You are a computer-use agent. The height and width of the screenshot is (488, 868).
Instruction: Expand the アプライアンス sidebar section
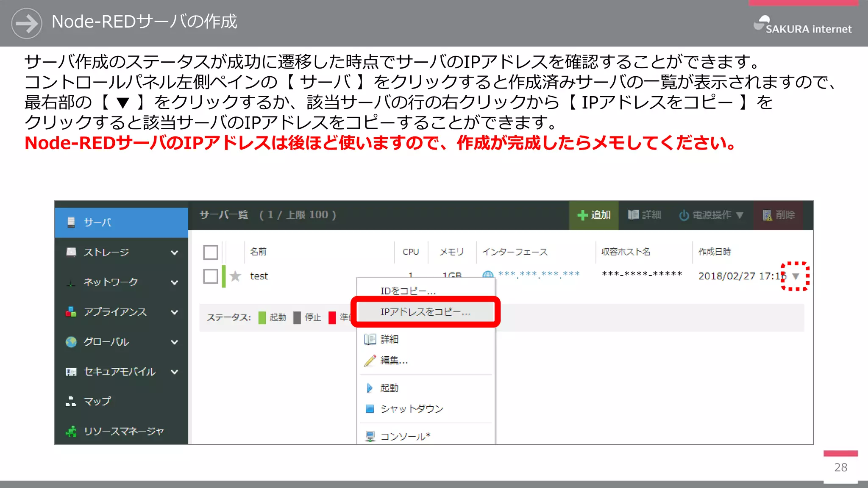174,312
